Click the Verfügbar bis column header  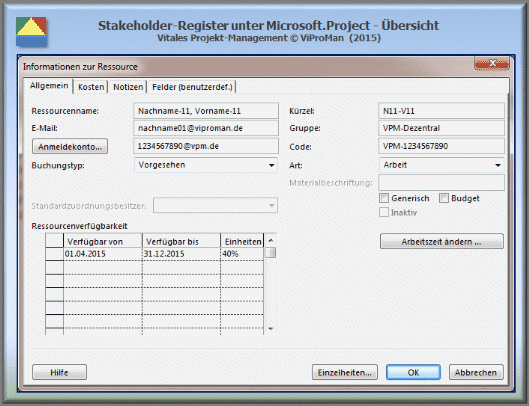coord(181,241)
